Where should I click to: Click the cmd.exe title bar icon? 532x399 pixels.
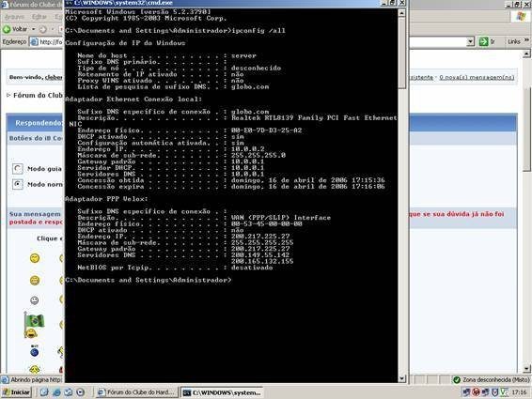[69, 3]
